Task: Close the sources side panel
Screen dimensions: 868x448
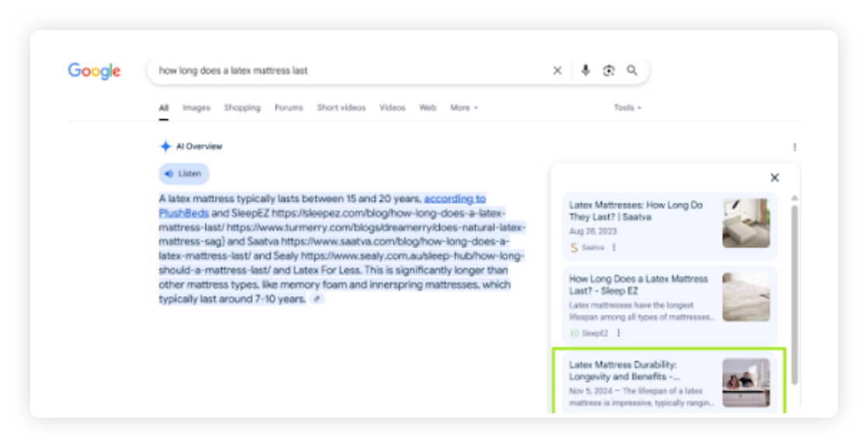Action: (x=774, y=177)
